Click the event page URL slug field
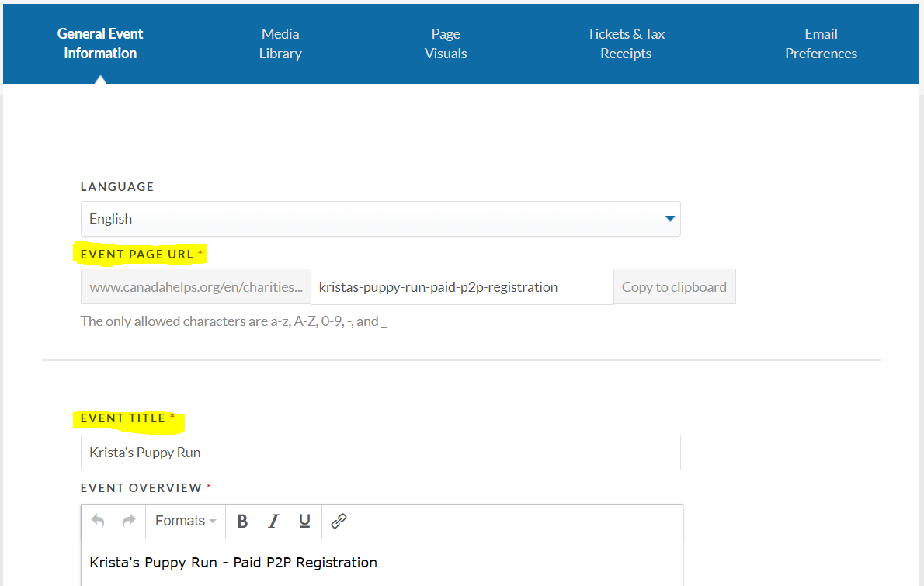This screenshot has height=586, width=924. click(461, 287)
